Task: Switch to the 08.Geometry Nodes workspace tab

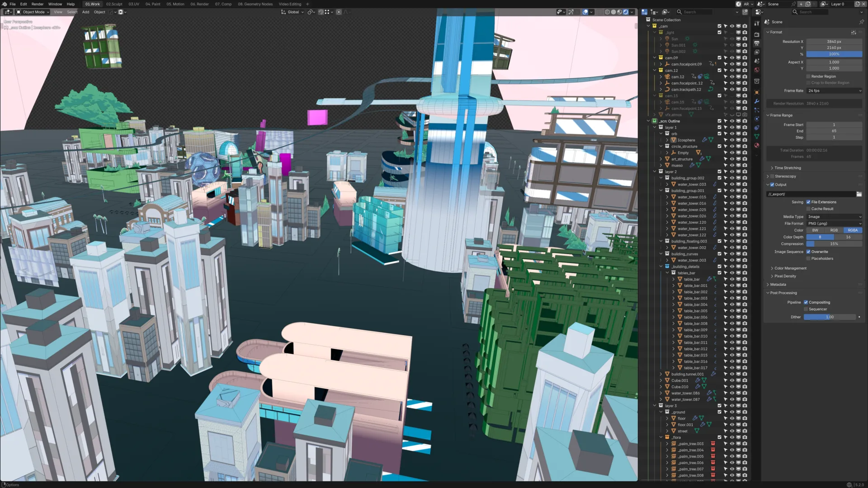Action: [x=255, y=4]
